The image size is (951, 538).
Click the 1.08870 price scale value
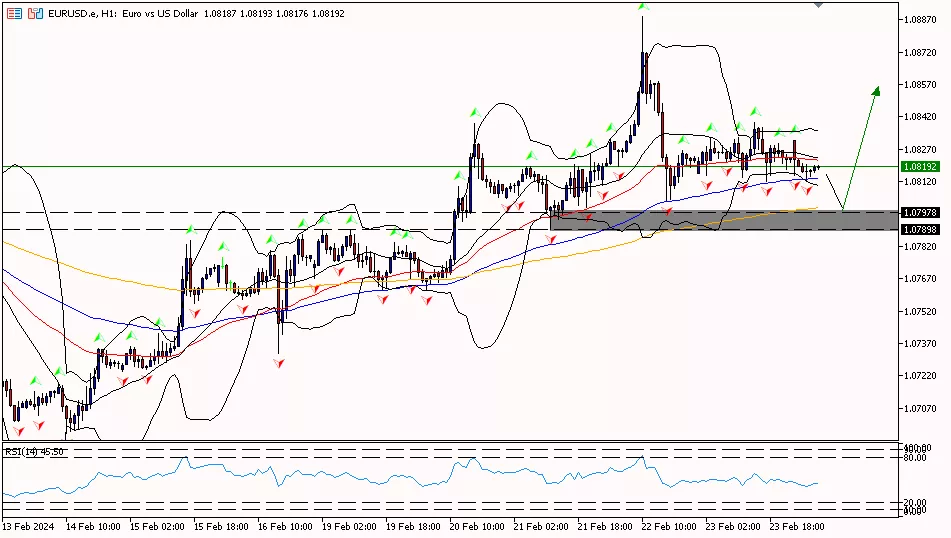point(919,19)
